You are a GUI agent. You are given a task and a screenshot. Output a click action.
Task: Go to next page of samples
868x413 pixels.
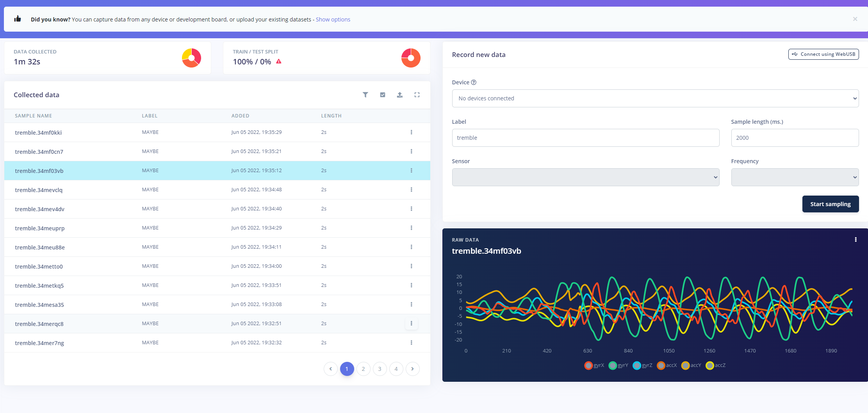click(x=413, y=369)
